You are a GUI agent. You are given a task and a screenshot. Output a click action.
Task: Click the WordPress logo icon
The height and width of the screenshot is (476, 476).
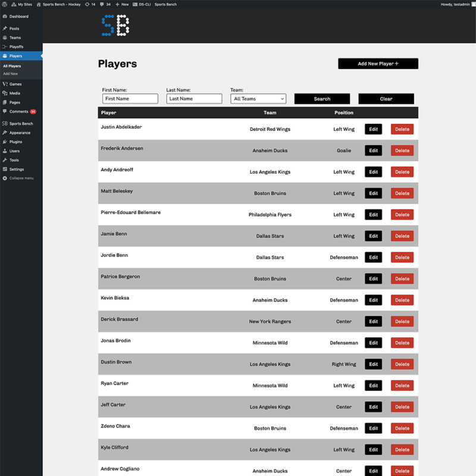click(5, 4)
